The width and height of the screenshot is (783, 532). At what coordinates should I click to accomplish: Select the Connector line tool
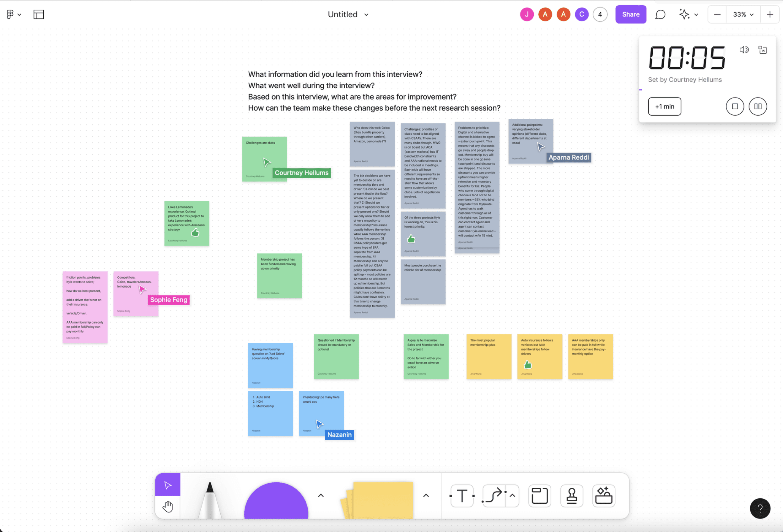tap(493, 496)
